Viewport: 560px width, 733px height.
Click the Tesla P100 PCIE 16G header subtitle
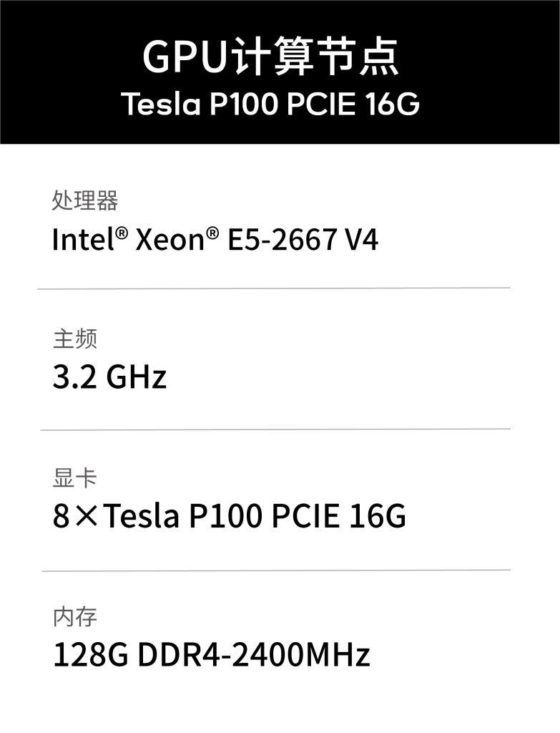(x=270, y=105)
